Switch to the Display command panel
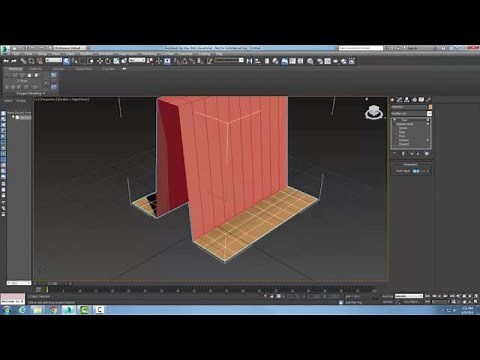The height and width of the screenshot is (360, 480). [421, 100]
